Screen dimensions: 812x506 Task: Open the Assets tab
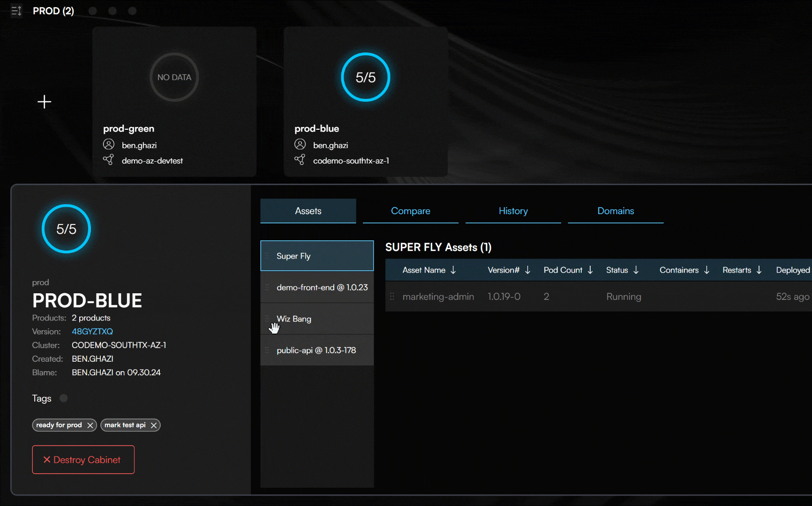point(308,211)
